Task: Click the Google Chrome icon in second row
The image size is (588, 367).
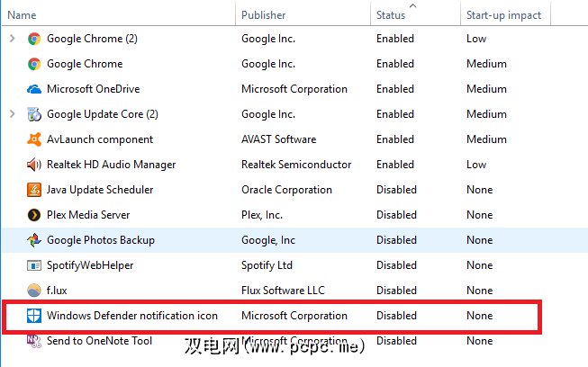Action: (x=34, y=64)
